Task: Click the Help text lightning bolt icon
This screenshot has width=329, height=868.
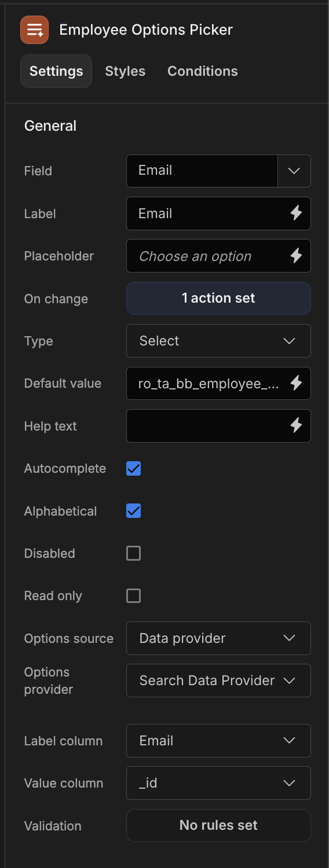Action: [x=296, y=426]
